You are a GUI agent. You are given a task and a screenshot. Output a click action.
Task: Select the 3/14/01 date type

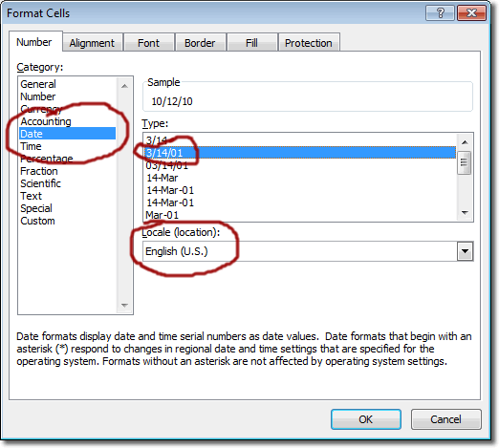click(x=300, y=153)
